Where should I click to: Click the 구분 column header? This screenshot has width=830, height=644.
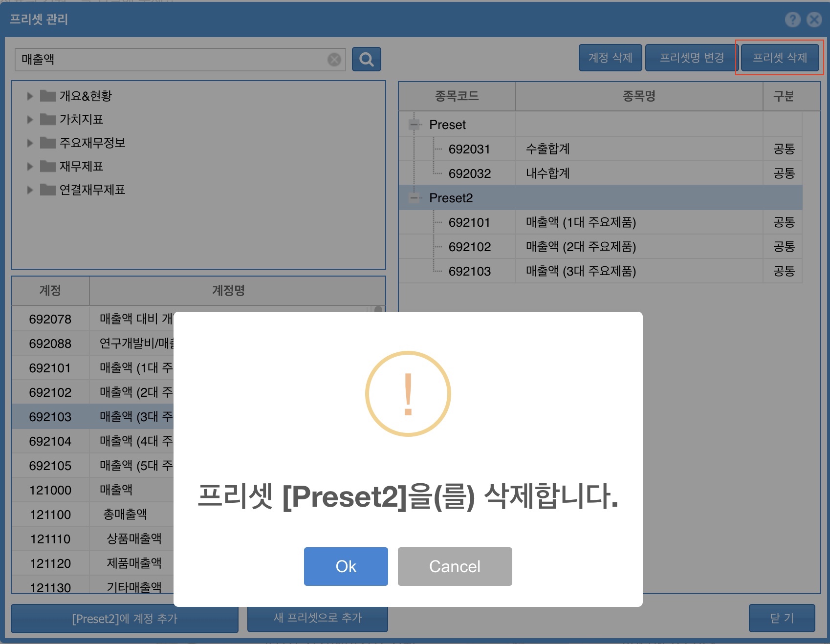tap(784, 96)
